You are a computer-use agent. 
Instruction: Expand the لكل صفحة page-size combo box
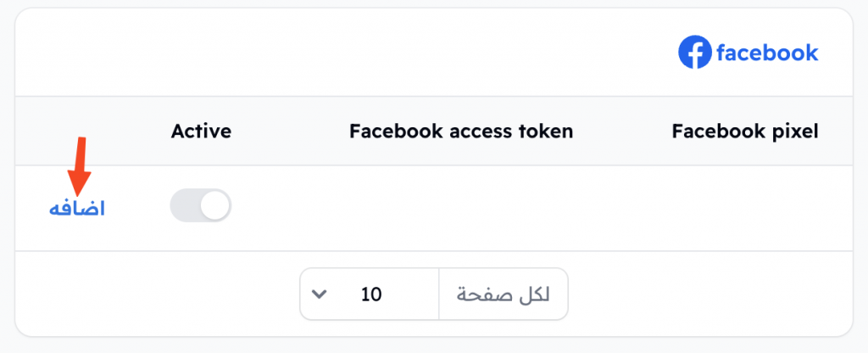click(434, 294)
